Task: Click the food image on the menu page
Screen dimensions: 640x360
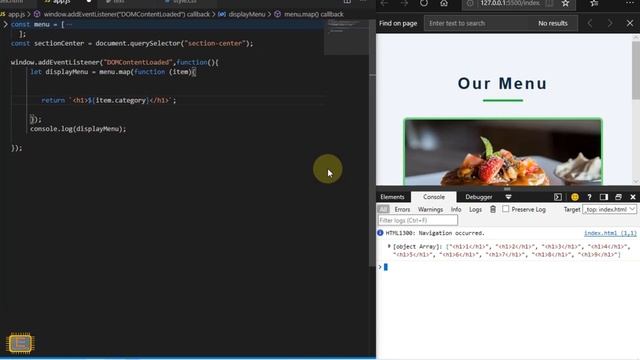Action: (x=503, y=152)
